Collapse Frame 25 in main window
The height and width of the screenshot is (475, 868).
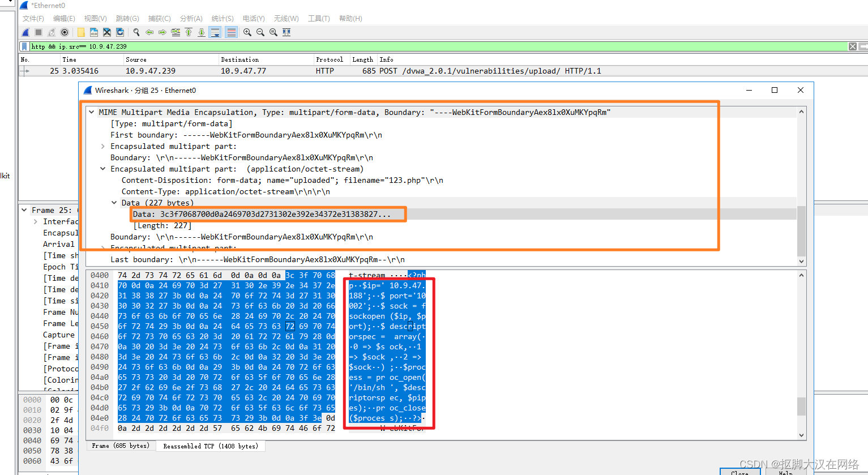[x=24, y=210]
